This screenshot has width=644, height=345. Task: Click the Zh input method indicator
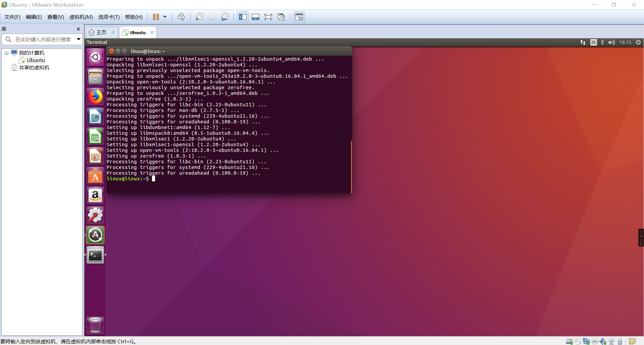[594, 42]
